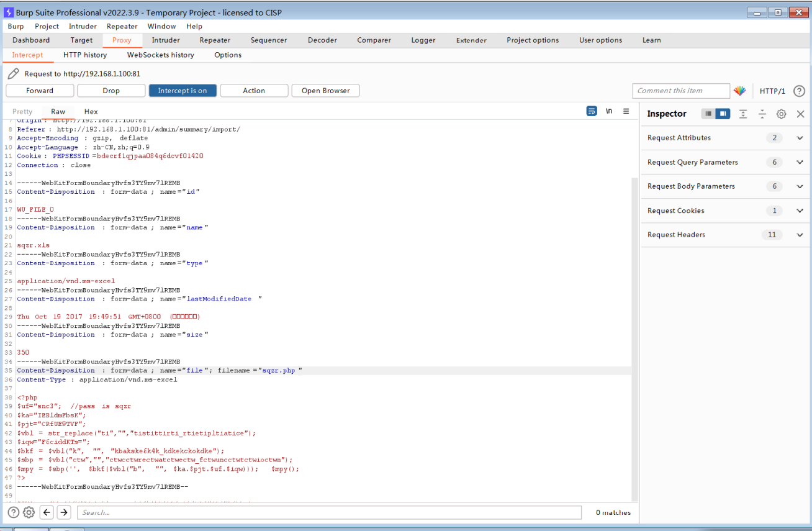Open the highlight color picker
The image size is (812, 531).
[x=739, y=91]
